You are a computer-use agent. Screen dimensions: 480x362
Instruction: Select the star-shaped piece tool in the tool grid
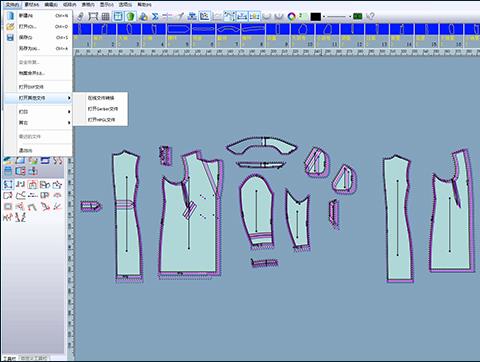(x=57, y=184)
